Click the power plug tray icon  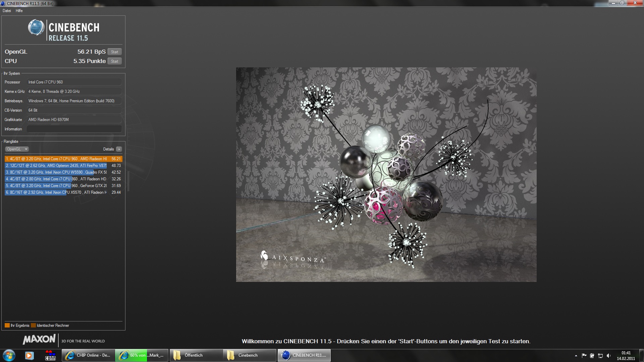coord(592,356)
